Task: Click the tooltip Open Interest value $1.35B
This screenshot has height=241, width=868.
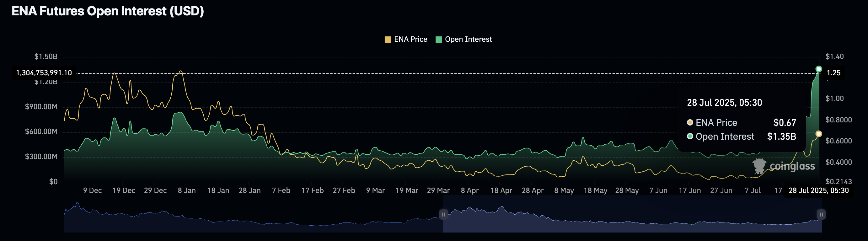Action: click(782, 137)
